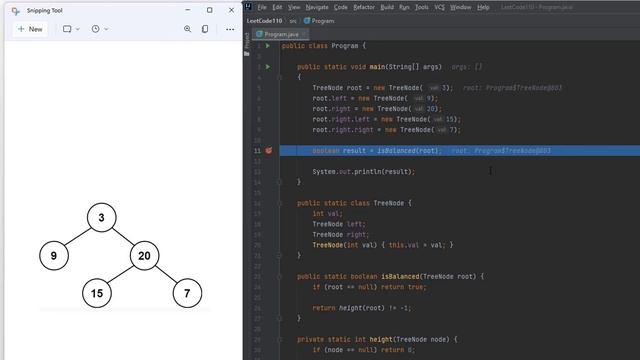This screenshot has height=360, width=640.
Task: Click the snip delay clock icon
Action: [x=95, y=29]
